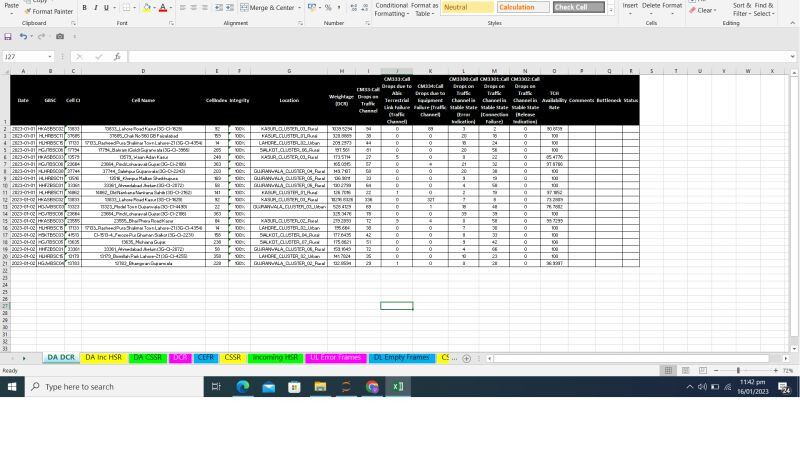The height and width of the screenshot is (450, 800).
Task: Open the Paste options dropdown
Action: click(11, 12)
